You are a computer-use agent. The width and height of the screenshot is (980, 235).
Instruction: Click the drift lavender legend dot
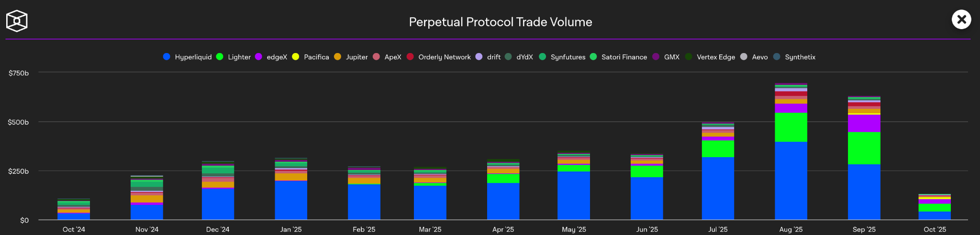(x=479, y=57)
